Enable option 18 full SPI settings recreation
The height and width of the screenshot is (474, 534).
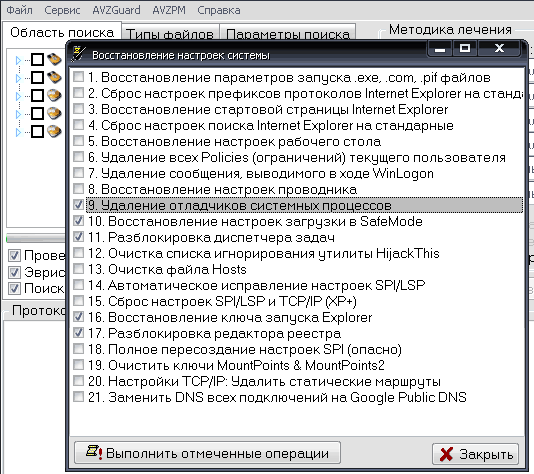click(79, 349)
